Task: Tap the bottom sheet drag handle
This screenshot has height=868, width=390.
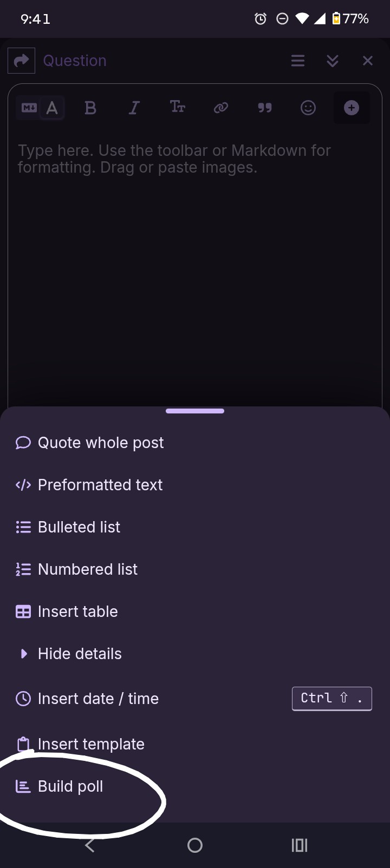Action: coord(195,411)
